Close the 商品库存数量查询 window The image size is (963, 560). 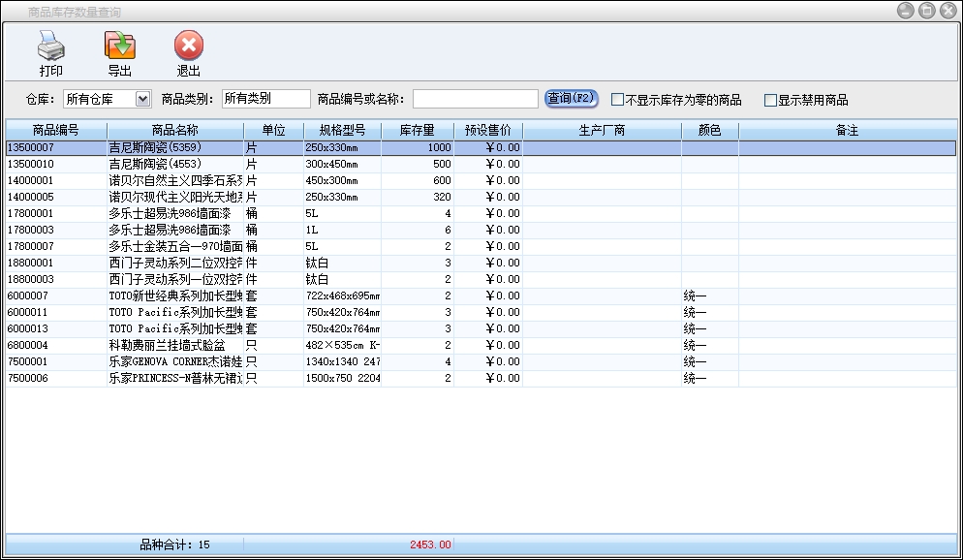(x=947, y=11)
